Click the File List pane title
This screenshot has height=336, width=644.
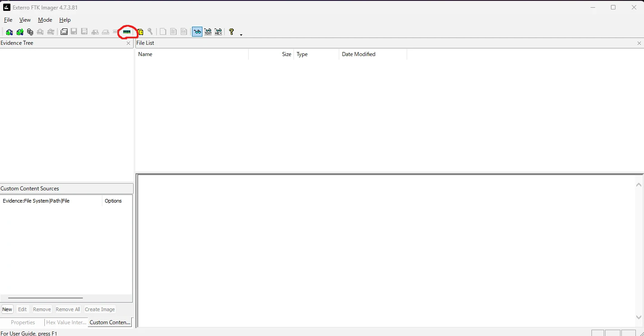[145, 43]
